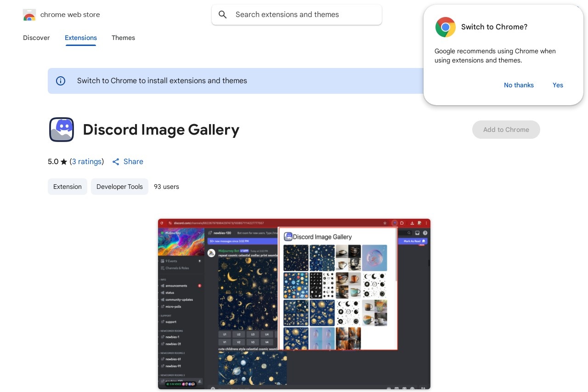588x392 pixels.
Task: Click the 93 users text
Action: pos(166,187)
